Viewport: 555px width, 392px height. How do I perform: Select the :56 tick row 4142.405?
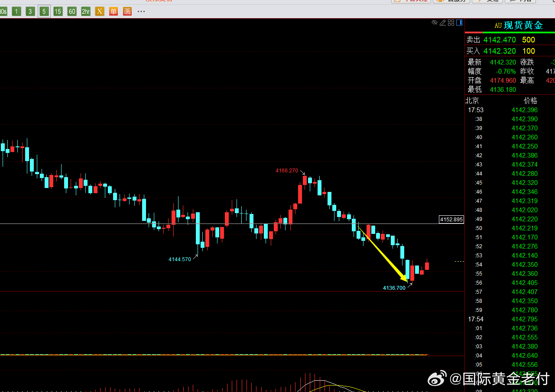point(510,283)
